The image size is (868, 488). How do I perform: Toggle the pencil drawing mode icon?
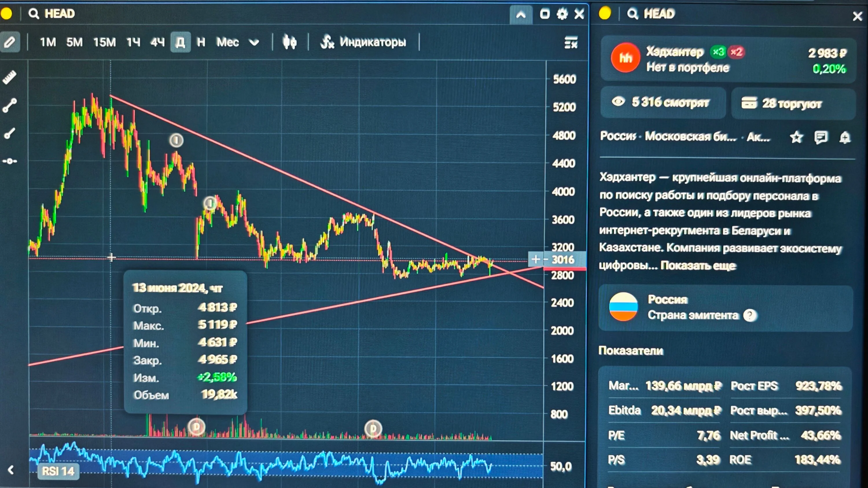tap(10, 42)
